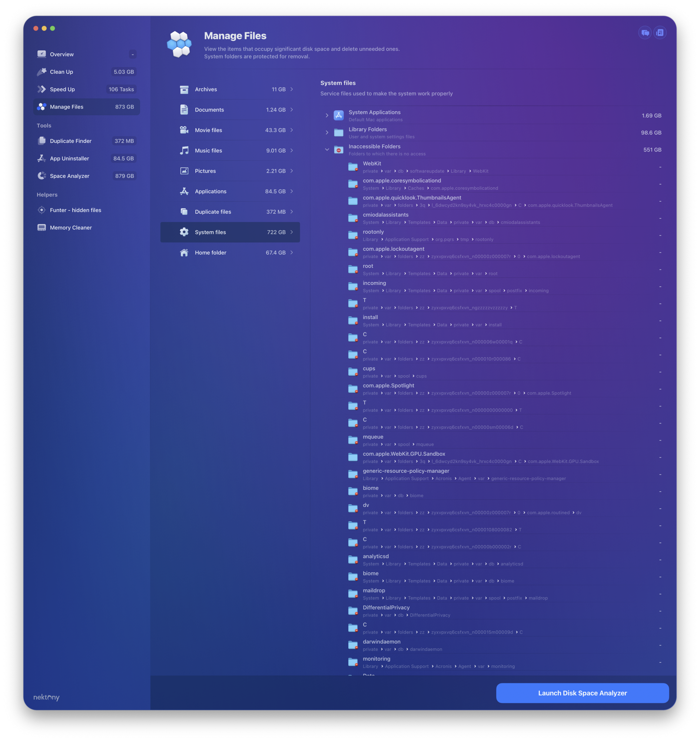Select the com.apple.coresymbolicationd folder row
This screenshot has width=700, height=741.
tap(504, 184)
